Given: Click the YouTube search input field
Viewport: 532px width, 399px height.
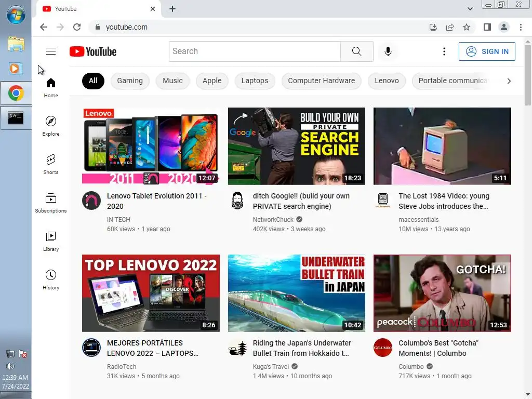Looking at the screenshot, I should point(255,51).
